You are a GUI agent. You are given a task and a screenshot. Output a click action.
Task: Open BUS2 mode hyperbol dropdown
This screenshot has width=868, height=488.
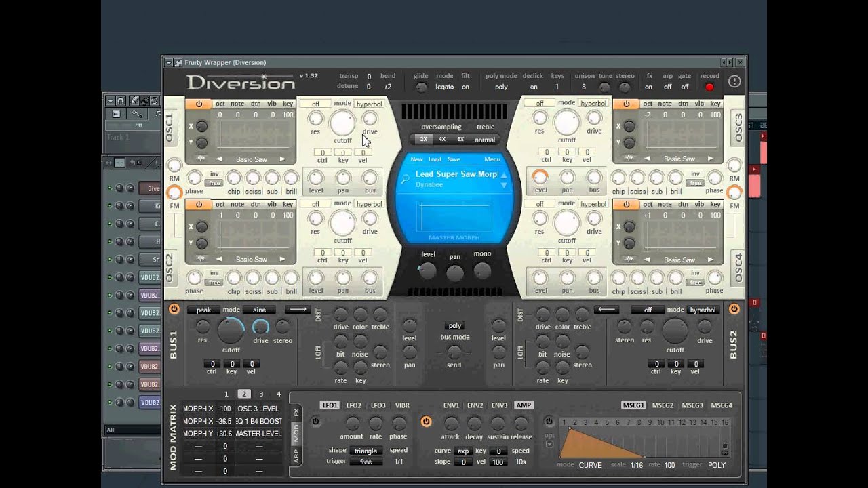[703, 310]
